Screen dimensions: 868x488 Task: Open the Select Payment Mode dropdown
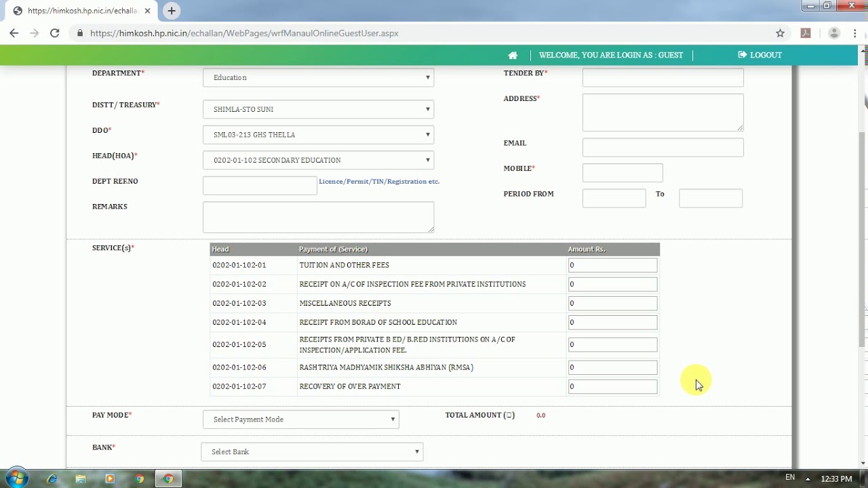pyautogui.click(x=300, y=420)
